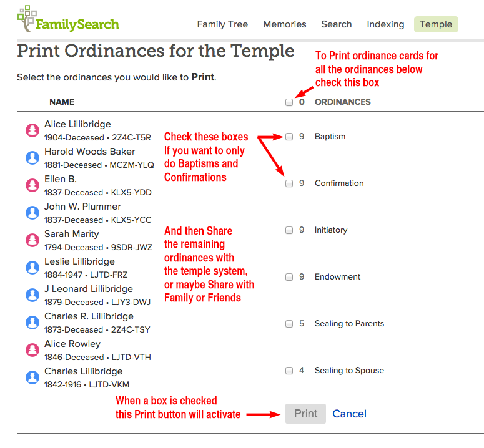This screenshot has height=448, width=484.
Task: Check the Initiatory checkbox
Action: pos(289,230)
